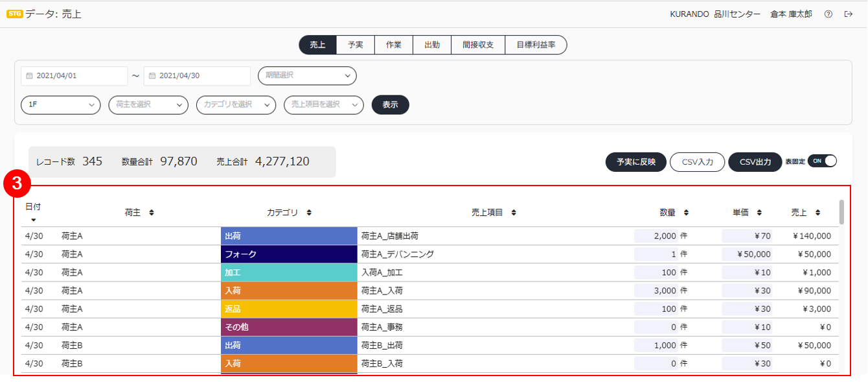Sort the table by 数量 column
Viewport: 868px width, 382px height.
[x=686, y=213]
